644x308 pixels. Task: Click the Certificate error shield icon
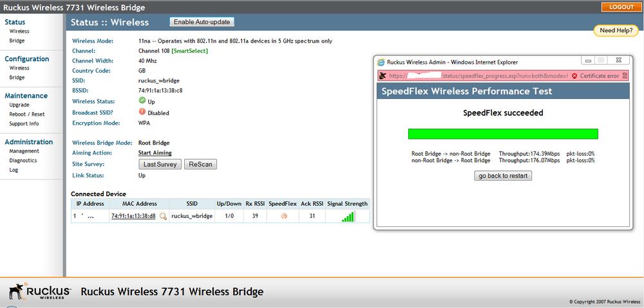(x=574, y=76)
